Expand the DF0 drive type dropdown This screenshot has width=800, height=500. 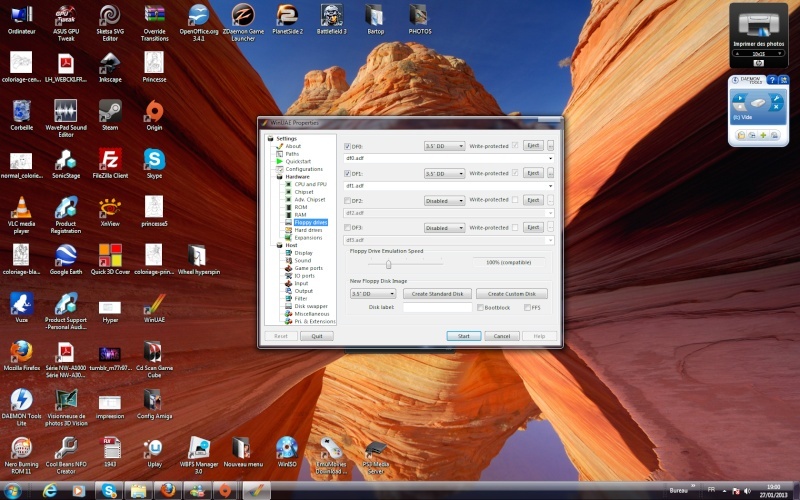pyautogui.click(x=444, y=146)
